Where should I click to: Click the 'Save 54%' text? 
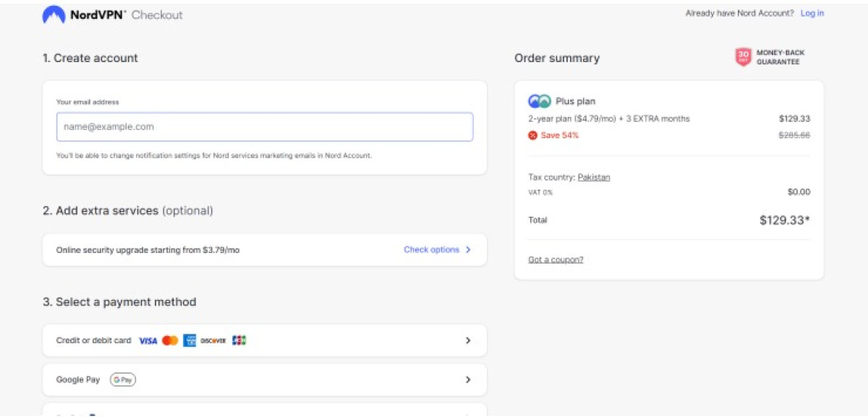[x=560, y=135]
